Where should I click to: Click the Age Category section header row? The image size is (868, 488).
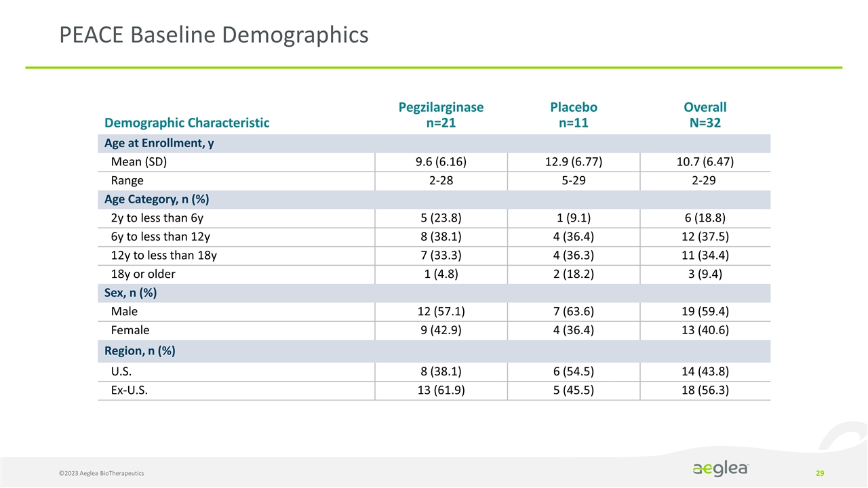pyautogui.click(x=156, y=199)
